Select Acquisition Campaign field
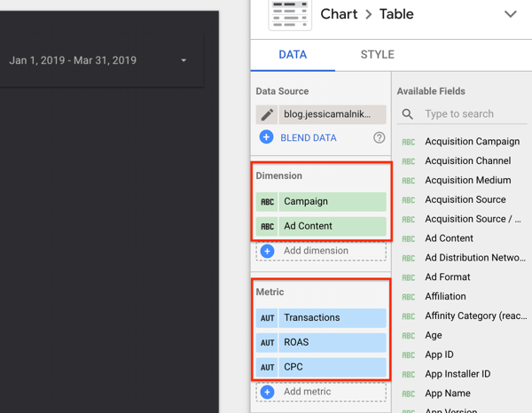 [472, 142]
